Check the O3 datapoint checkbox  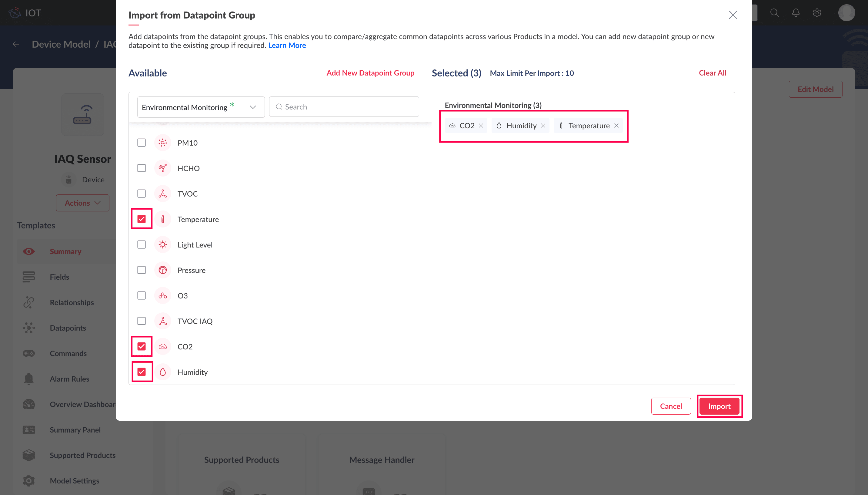[x=142, y=295]
